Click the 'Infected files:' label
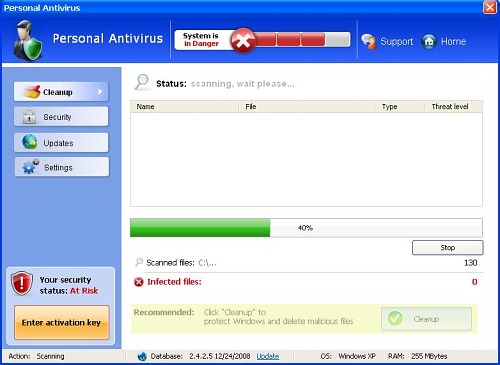This screenshot has height=365, width=500. (174, 282)
